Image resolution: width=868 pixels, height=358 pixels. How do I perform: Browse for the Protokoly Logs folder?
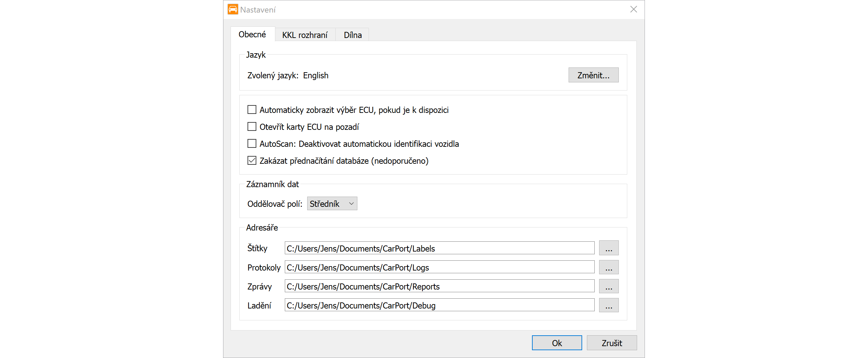(x=609, y=267)
